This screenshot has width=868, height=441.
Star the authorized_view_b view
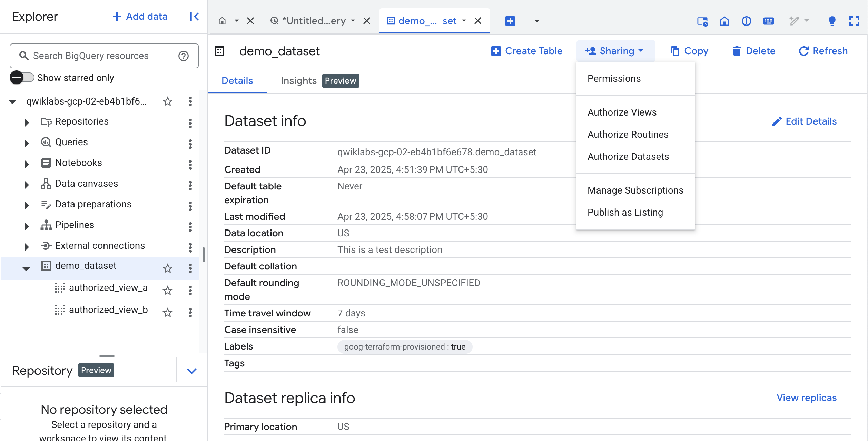[168, 312]
